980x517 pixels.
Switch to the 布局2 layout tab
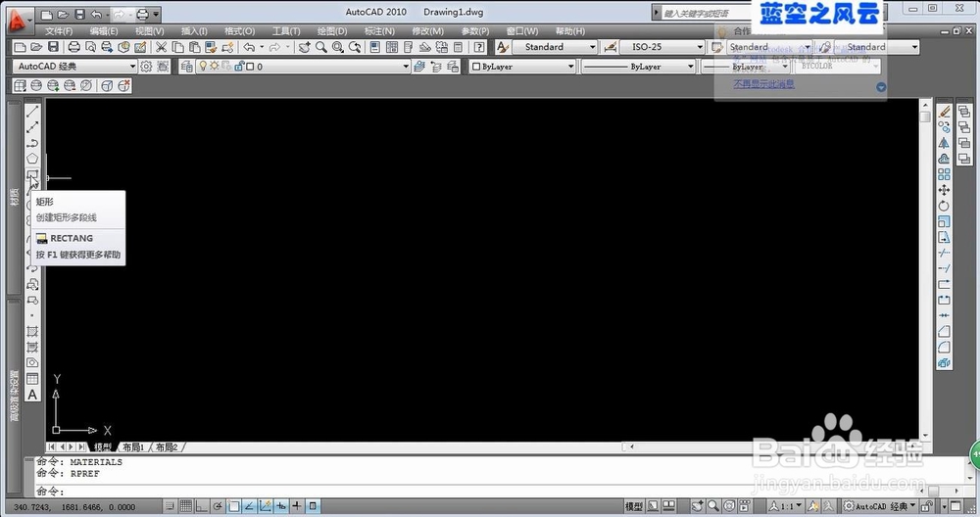click(167, 447)
